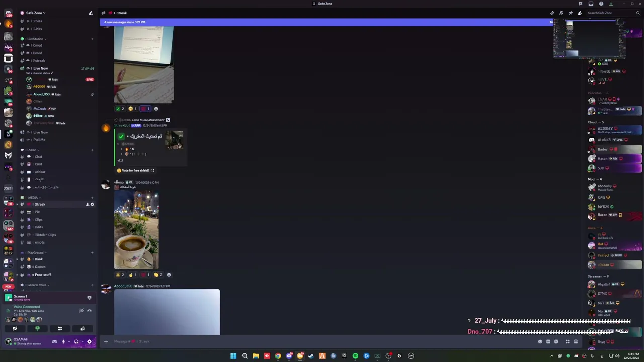
Task: Collapse the Public category
Action: (31, 150)
